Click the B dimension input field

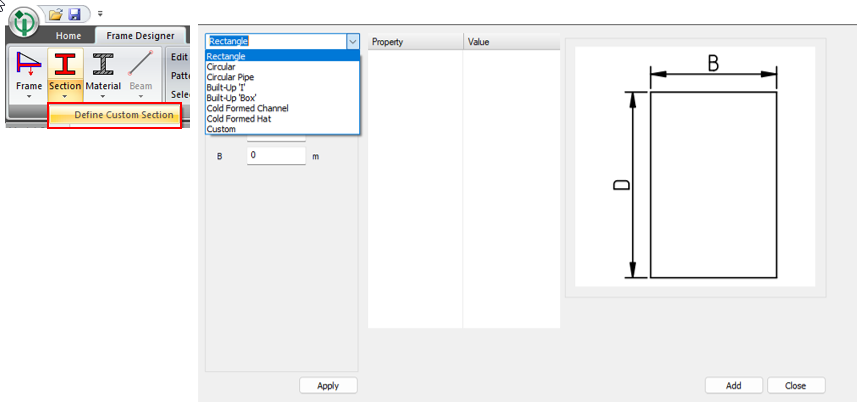tap(275, 156)
